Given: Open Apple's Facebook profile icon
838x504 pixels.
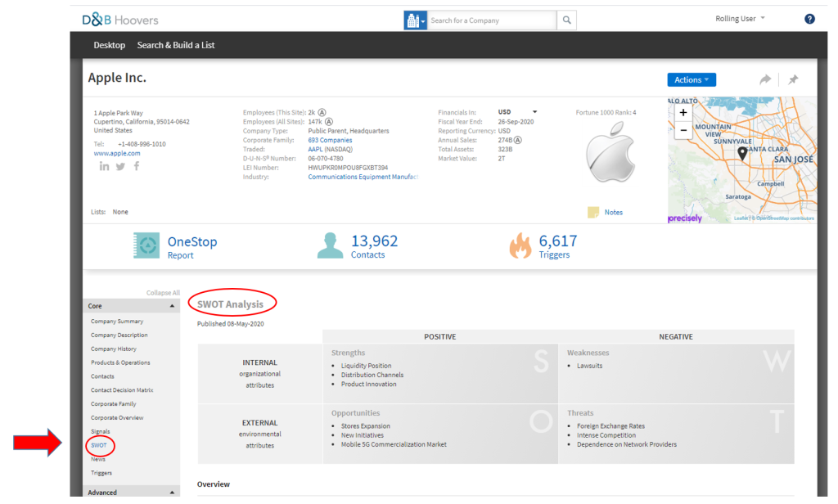Looking at the screenshot, I should 137,166.
